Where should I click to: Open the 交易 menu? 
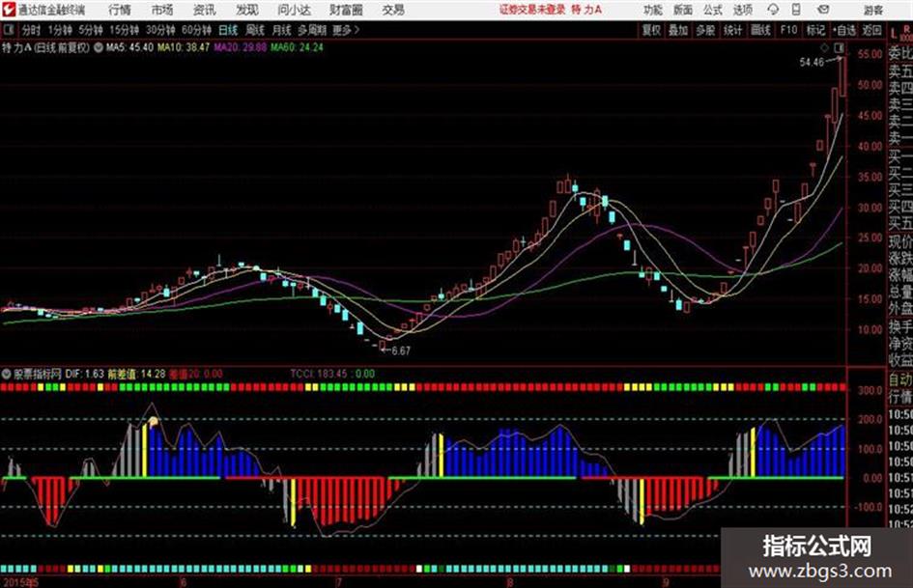point(393,10)
